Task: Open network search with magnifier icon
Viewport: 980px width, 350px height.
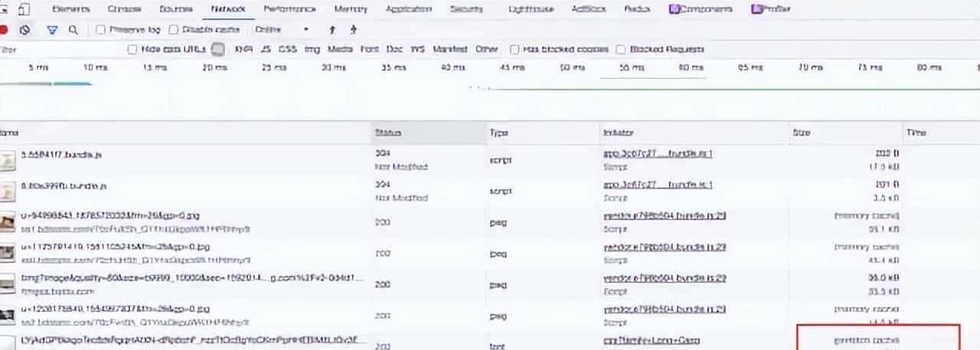Action: (73, 30)
